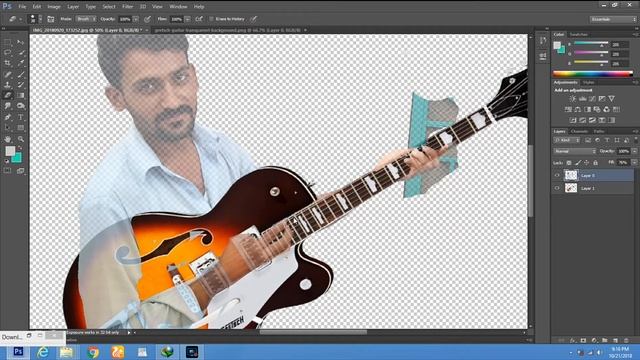
Task: Select the Lasso tool
Action: (8, 53)
